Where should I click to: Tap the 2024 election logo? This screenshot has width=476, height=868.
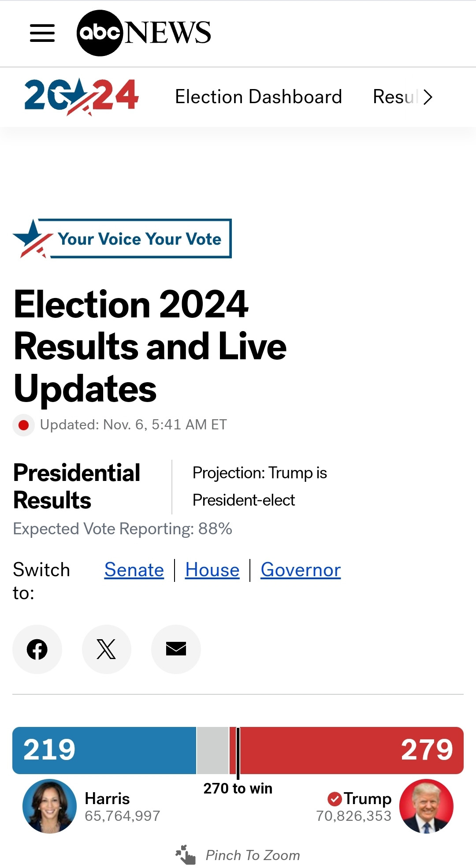pyautogui.click(x=82, y=96)
